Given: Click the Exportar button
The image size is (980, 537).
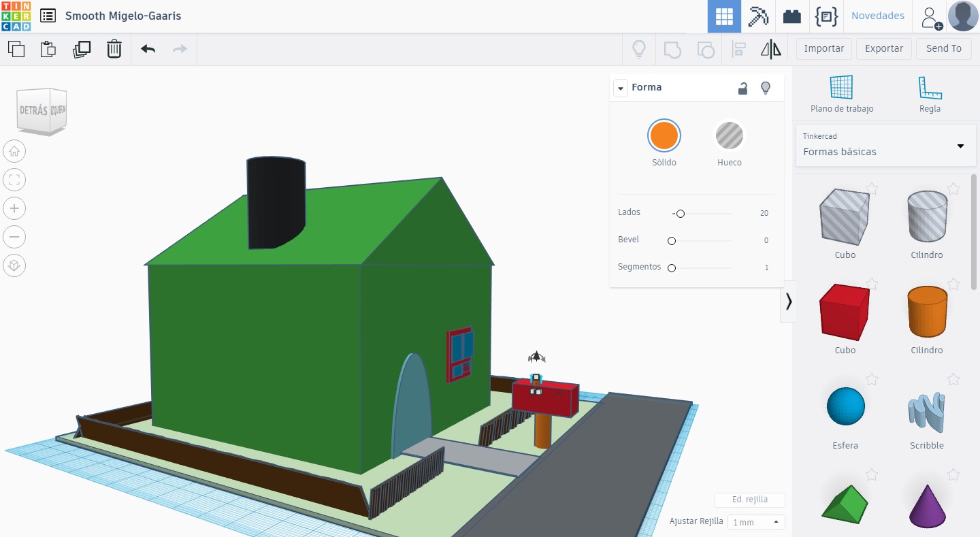Looking at the screenshot, I should pos(884,49).
